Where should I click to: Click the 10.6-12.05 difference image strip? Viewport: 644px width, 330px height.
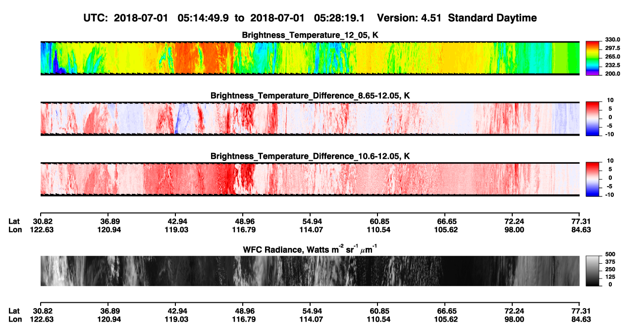point(310,179)
